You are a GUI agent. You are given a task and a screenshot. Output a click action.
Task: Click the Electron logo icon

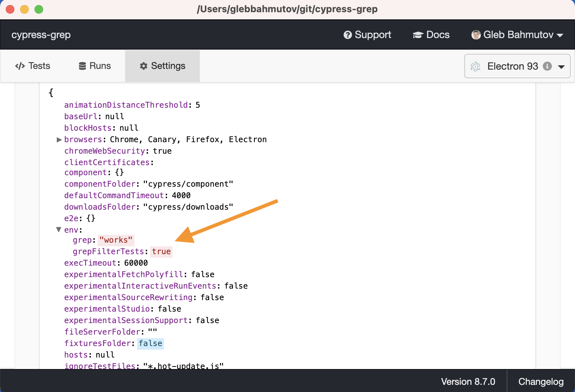(x=475, y=66)
